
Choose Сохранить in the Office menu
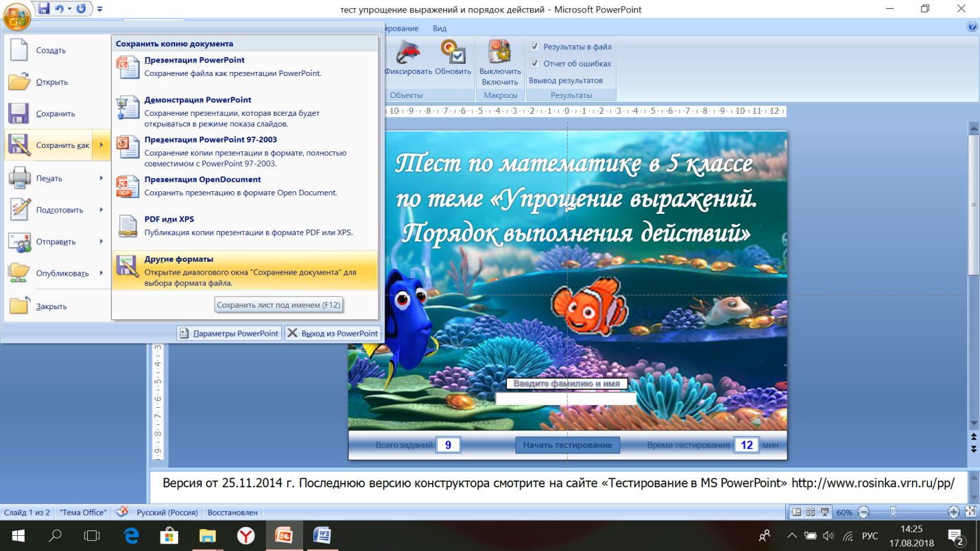pyautogui.click(x=57, y=113)
